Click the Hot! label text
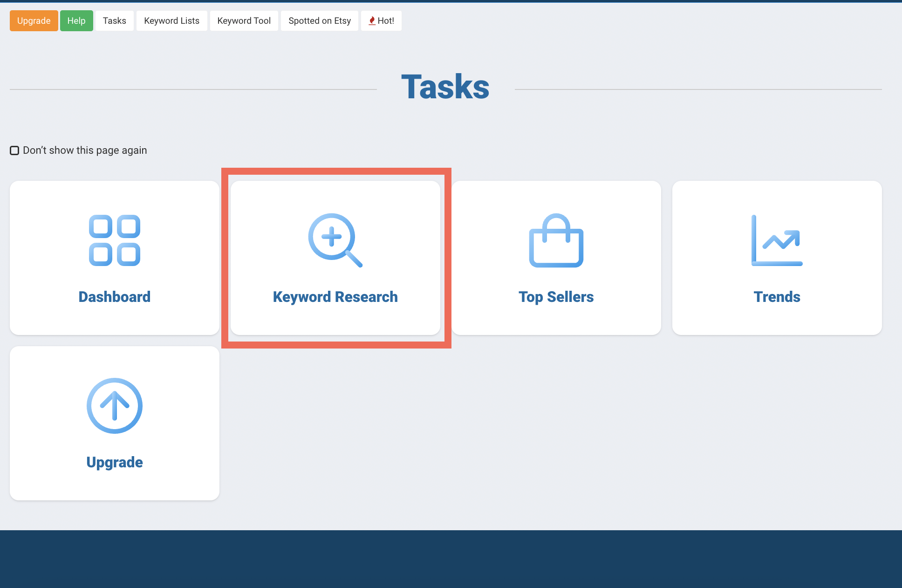Screen dimensions: 902x588 point(386,21)
